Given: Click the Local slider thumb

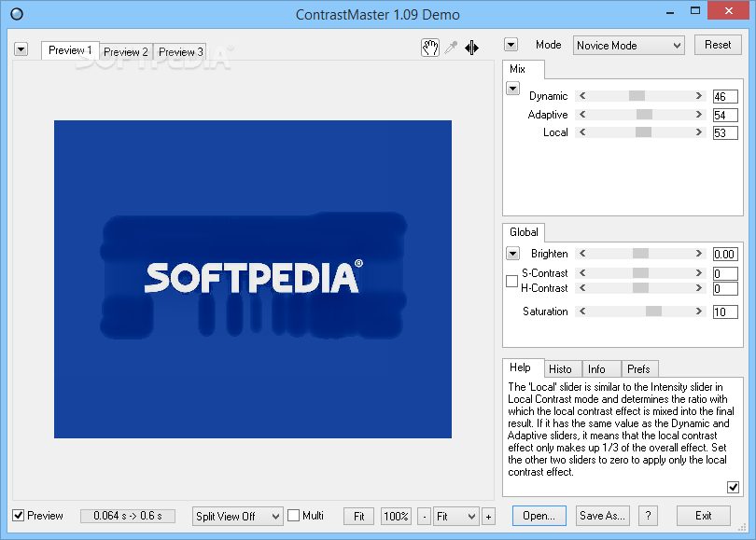Looking at the screenshot, I should pos(644,132).
